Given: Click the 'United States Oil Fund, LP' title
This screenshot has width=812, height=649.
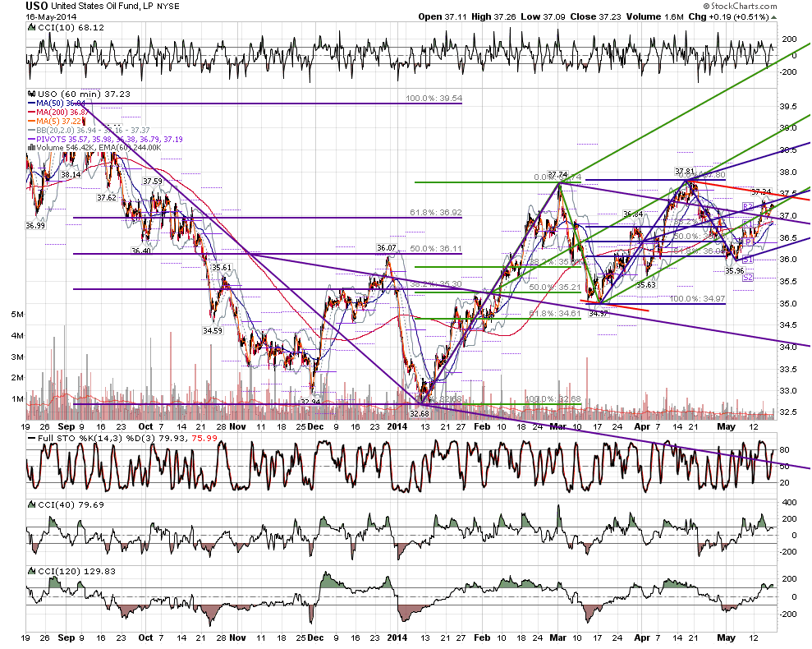Looking at the screenshot, I should tap(100, 7).
